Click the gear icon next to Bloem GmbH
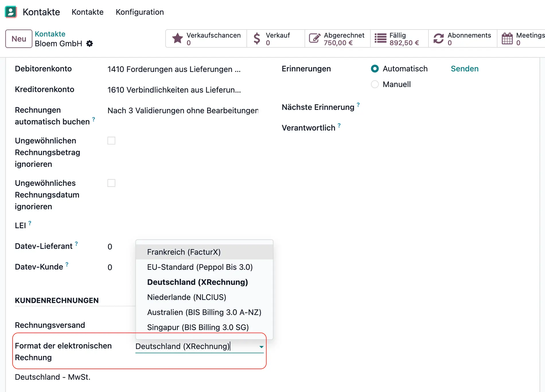The image size is (545, 392). coord(89,44)
